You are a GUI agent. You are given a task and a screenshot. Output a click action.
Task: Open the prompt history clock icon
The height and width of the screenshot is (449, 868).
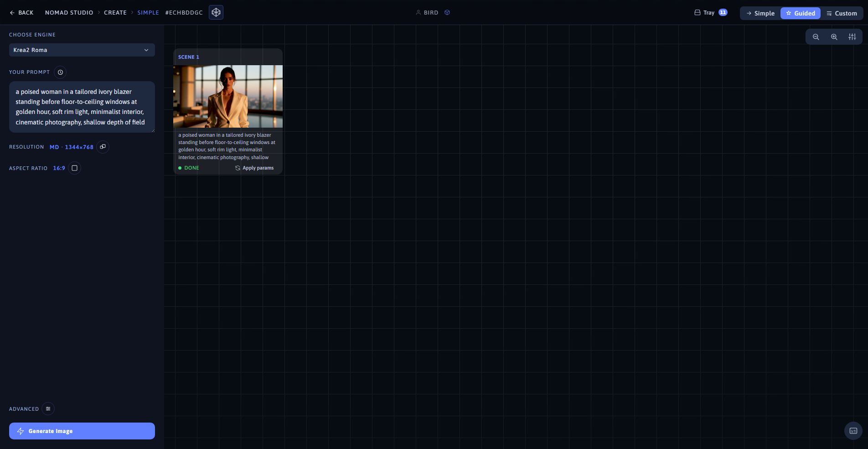[x=60, y=72]
